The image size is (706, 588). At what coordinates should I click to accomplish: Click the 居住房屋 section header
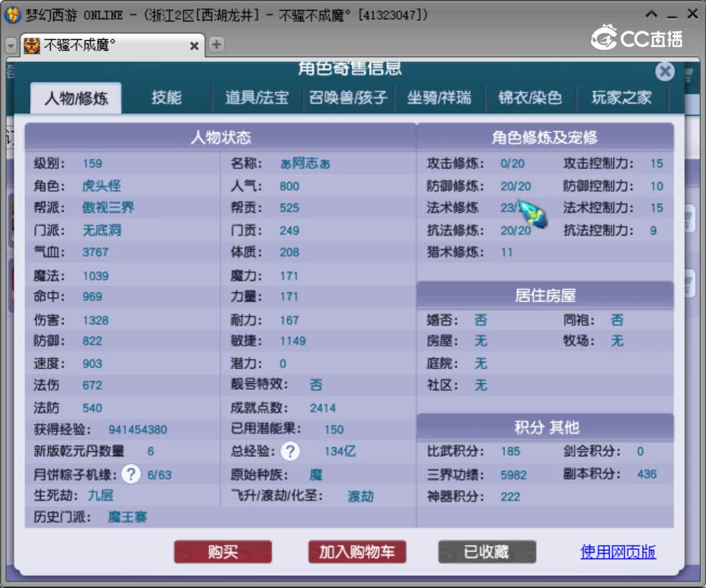coord(545,295)
